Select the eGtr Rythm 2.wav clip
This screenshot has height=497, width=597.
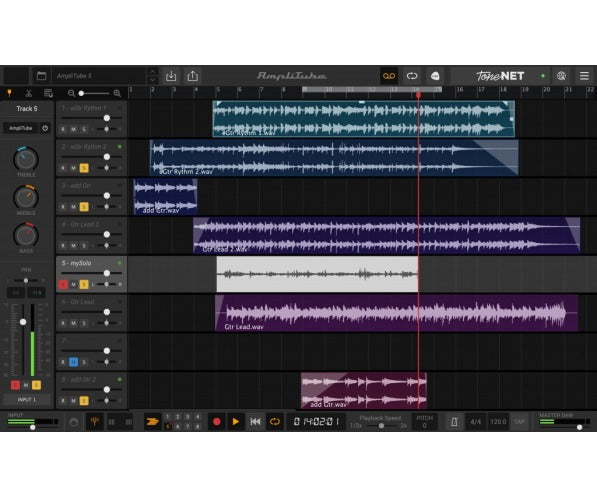[334, 158]
